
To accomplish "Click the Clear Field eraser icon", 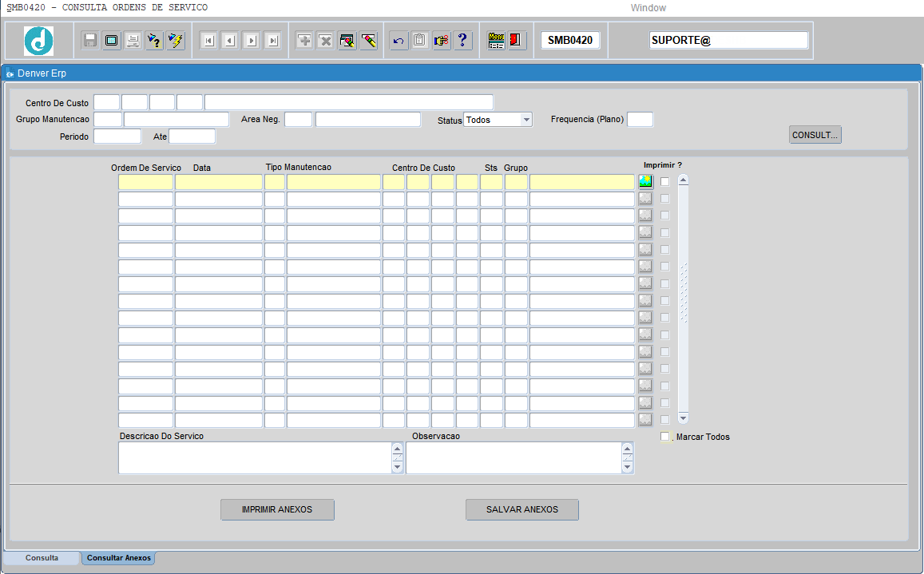I will (368, 41).
